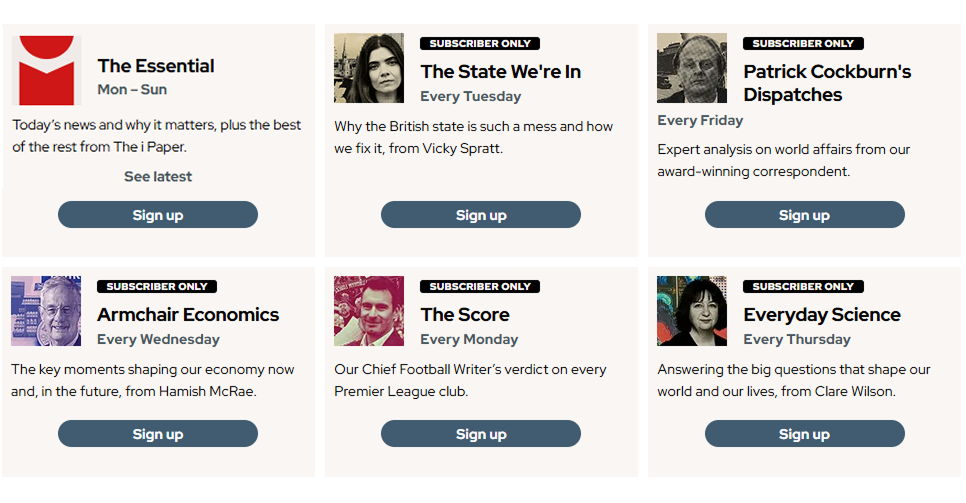Click The Essential red envelope logo
The image size is (966, 503).
click(46, 70)
